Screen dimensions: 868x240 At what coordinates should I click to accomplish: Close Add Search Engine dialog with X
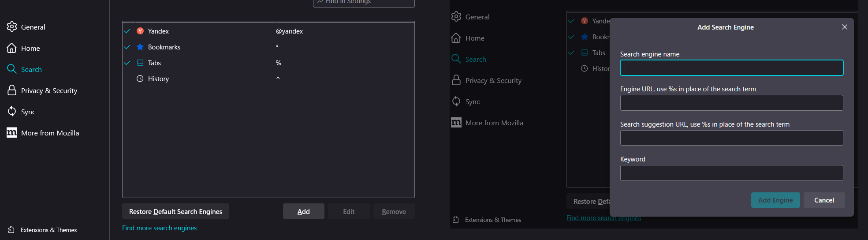click(x=845, y=27)
